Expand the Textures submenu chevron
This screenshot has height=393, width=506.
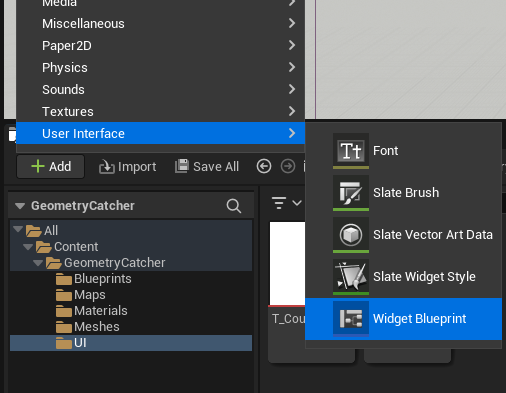[x=292, y=111]
